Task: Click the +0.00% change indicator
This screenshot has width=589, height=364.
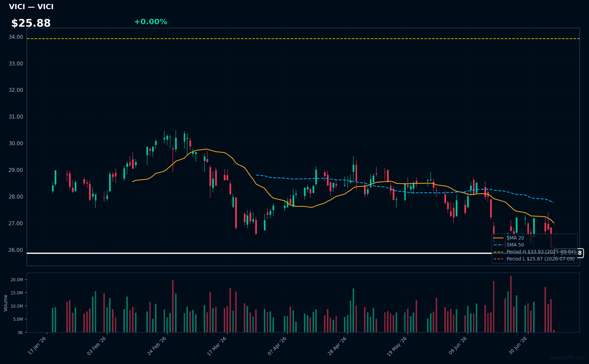Action: tap(151, 22)
